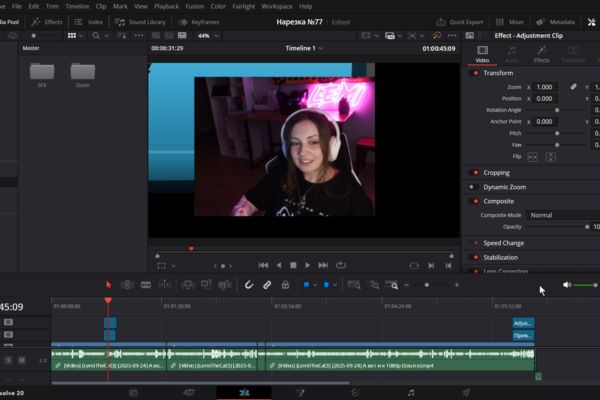This screenshot has height=400, width=600.
Task: Click the timeline zoom-in plus icon
Action: 457,285
